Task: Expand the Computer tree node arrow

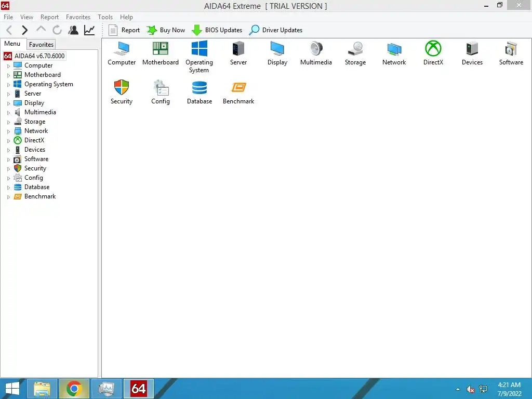Action: (8, 66)
